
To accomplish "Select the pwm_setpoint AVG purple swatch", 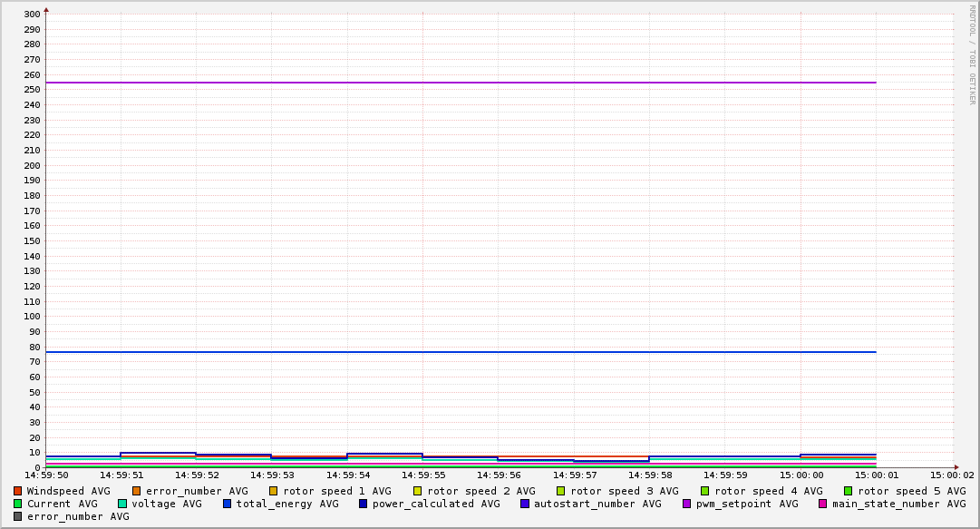I will 687,504.
